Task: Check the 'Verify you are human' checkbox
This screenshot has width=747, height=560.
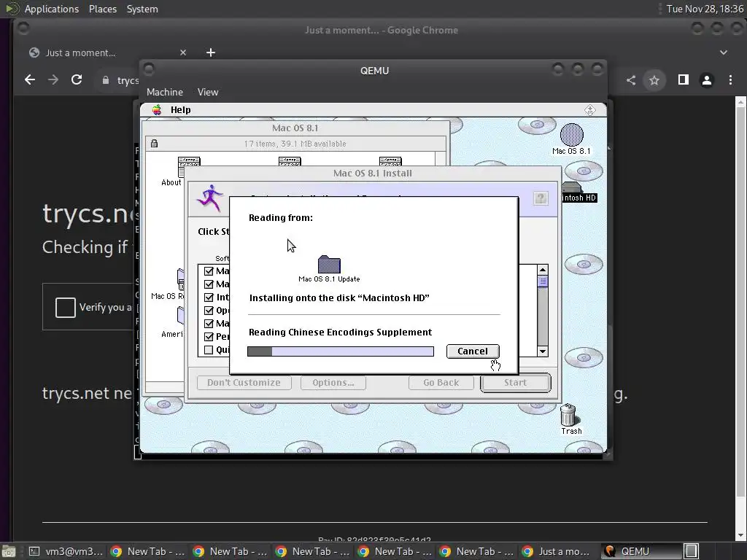Action: 65,307
